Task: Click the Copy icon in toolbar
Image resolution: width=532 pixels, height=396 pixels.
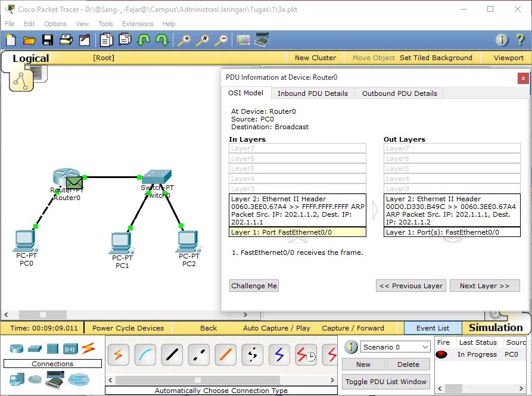Action: click(x=106, y=40)
